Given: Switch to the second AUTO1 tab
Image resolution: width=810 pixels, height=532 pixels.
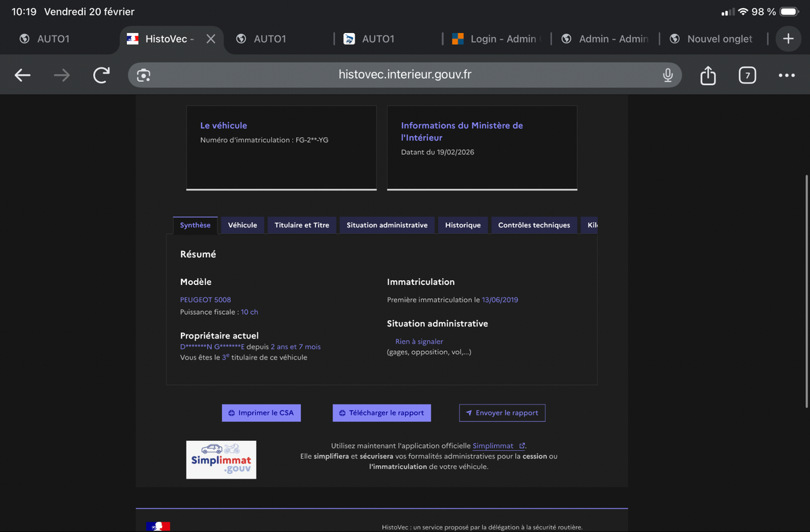Looking at the screenshot, I should tap(270, 39).
